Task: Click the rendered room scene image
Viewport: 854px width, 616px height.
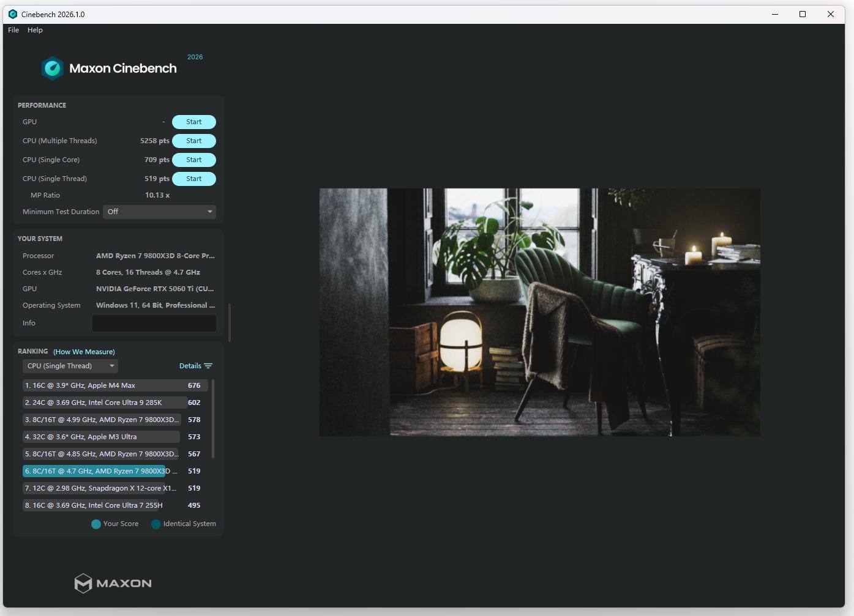Action: (x=539, y=312)
